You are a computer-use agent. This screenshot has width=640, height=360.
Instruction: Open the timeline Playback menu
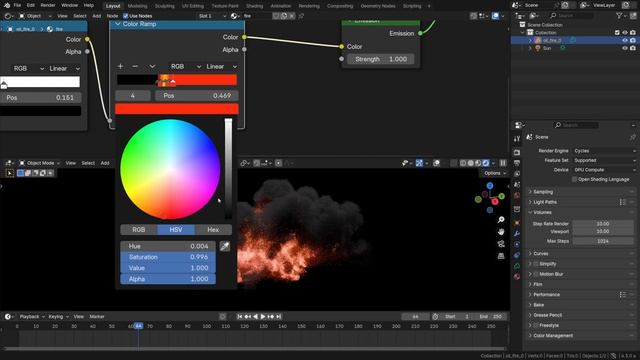click(32, 316)
